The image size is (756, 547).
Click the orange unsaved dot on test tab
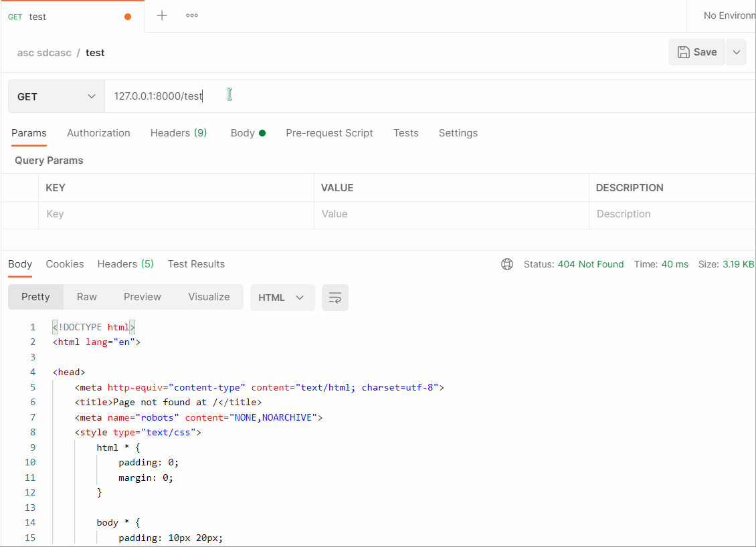pos(128,17)
